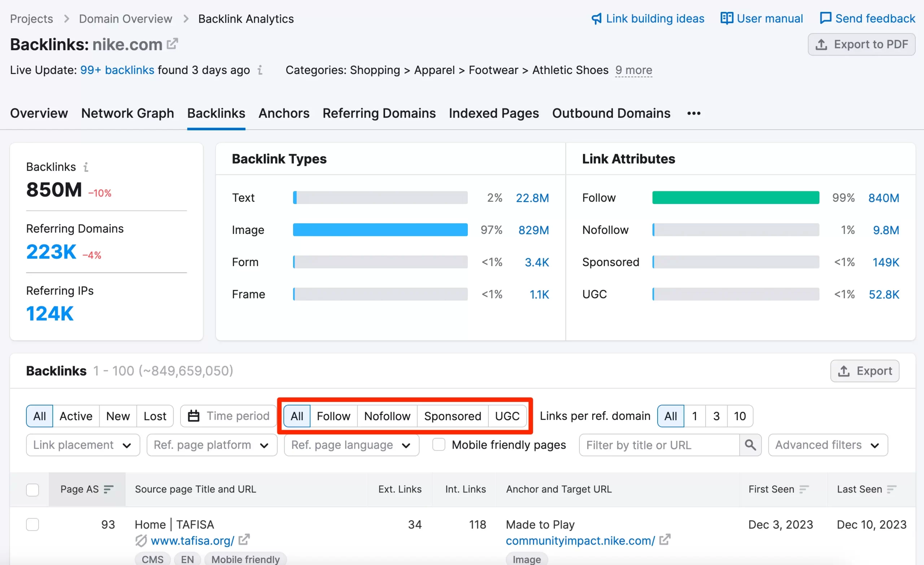Expand Link placement dropdown

(83, 445)
